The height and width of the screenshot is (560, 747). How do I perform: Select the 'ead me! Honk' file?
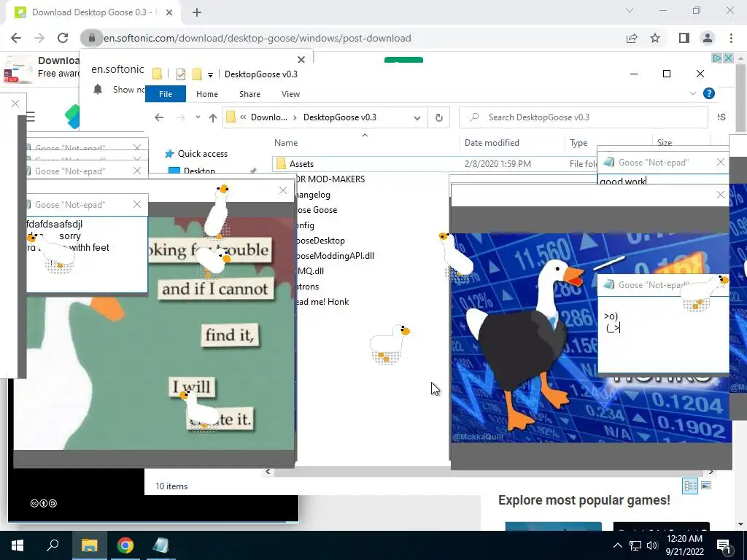(x=322, y=301)
